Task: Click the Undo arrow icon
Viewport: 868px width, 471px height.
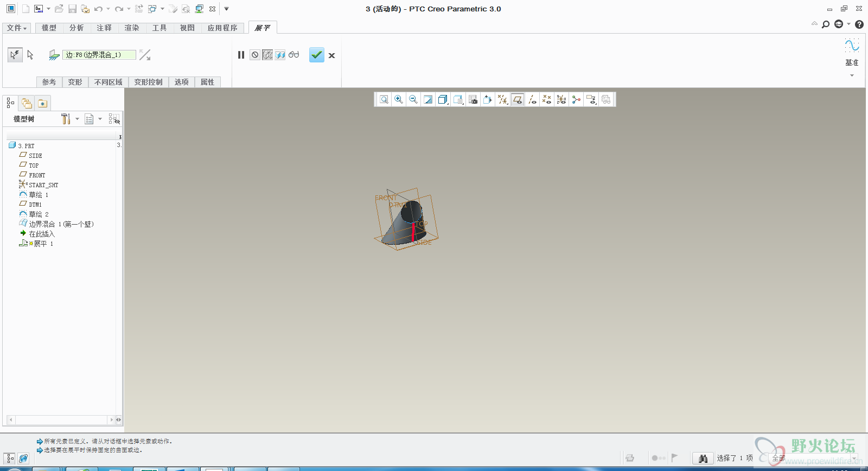Action: point(98,9)
